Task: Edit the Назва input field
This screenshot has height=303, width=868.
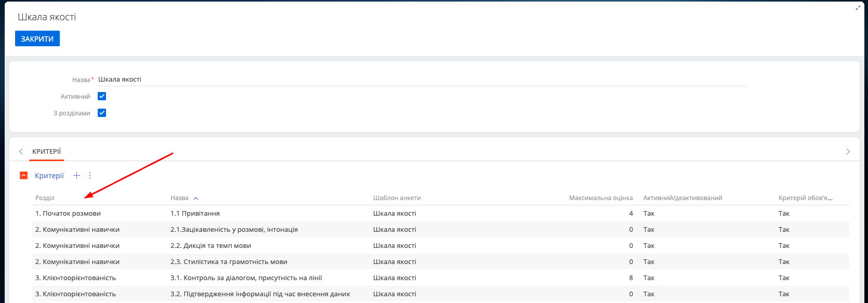Action: click(422, 80)
